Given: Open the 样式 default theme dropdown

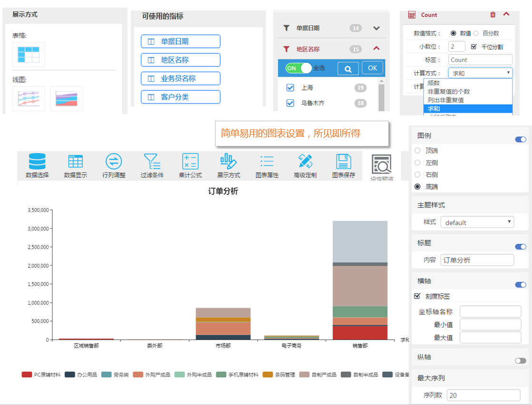Looking at the screenshot, I should point(477,222).
